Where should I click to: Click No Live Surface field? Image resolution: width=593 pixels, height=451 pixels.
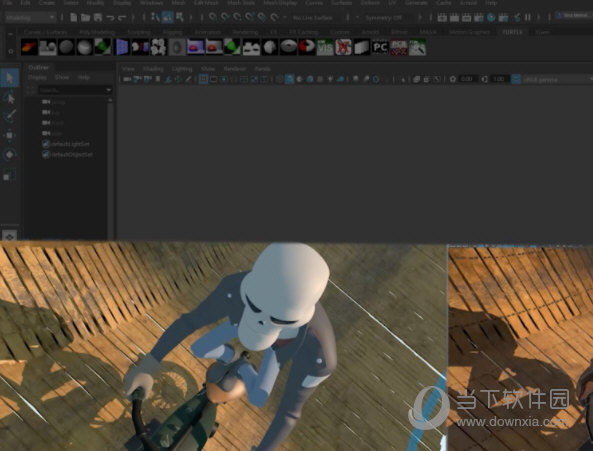point(312,17)
